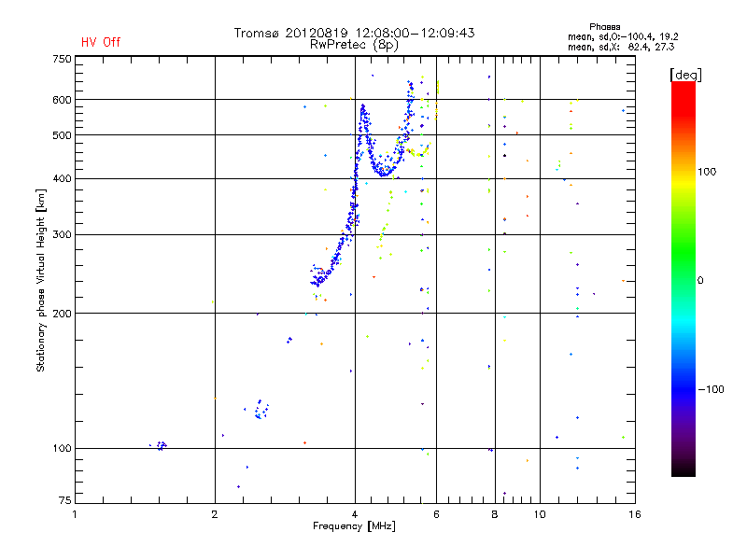Click the Frequency [MHz] axis title

coord(354,526)
